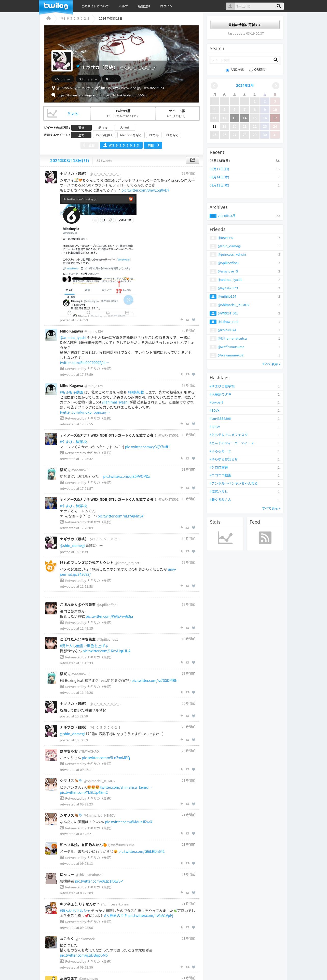The width and height of the screenshot is (327, 980).
Task: Click reply icon on tweet posted at 17:48:59
Action: tap(182, 320)
